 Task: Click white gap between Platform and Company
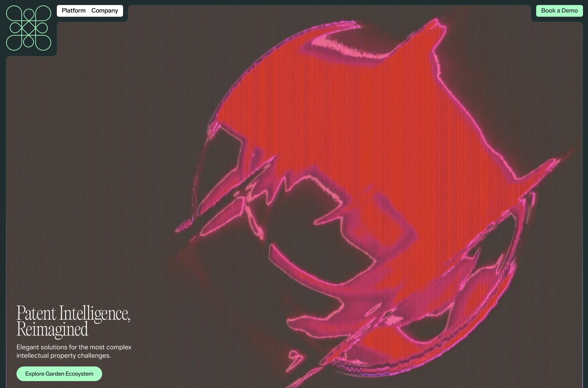[89, 11]
